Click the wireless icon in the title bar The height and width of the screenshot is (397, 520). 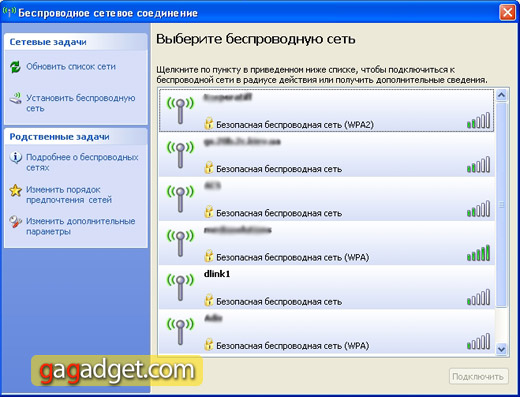tap(9, 12)
